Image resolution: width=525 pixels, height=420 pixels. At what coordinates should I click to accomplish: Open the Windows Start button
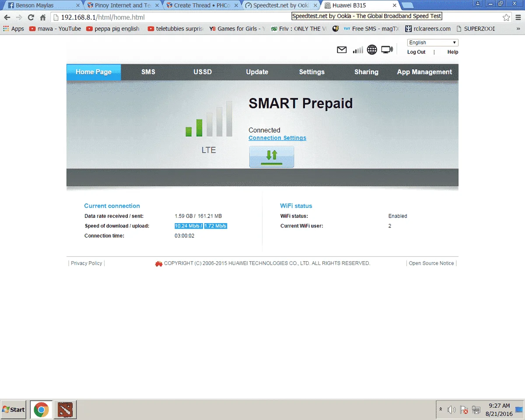tap(14, 409)
